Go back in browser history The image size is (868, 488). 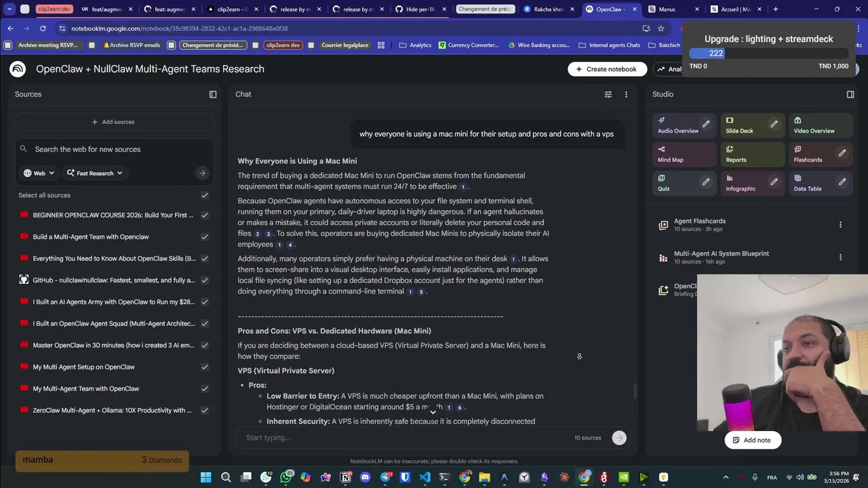[x=10, y=28]
